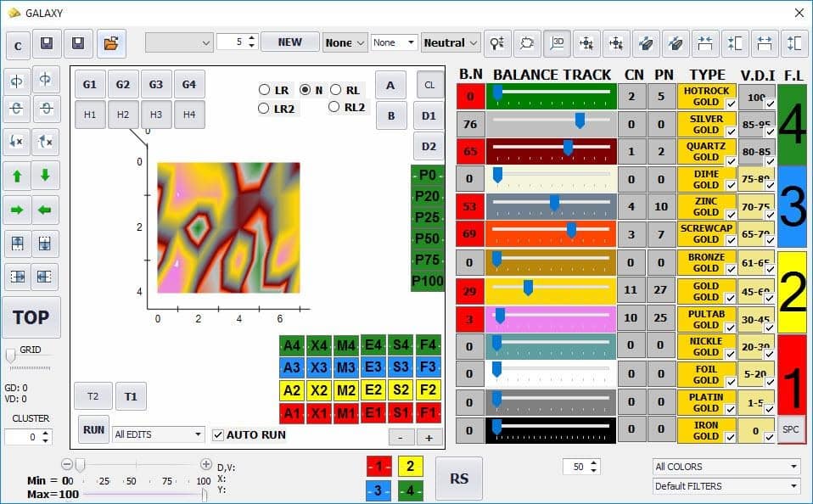813x504 pixels.
Task: Toggle the 3D view button
Action: (557, 42)
